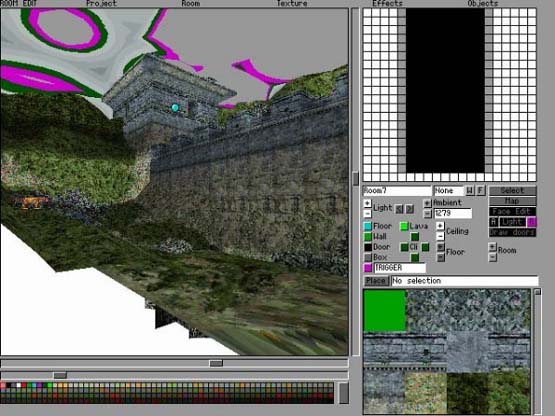Screen dimensions: 555x416
Task: Lower the Ceiling with its minus button
Action: pyautogui.click(x=440, y=236)
